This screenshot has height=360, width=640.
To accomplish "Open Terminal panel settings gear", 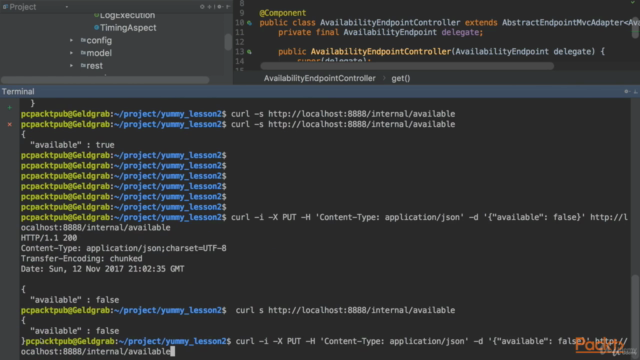I will (627, 91).
